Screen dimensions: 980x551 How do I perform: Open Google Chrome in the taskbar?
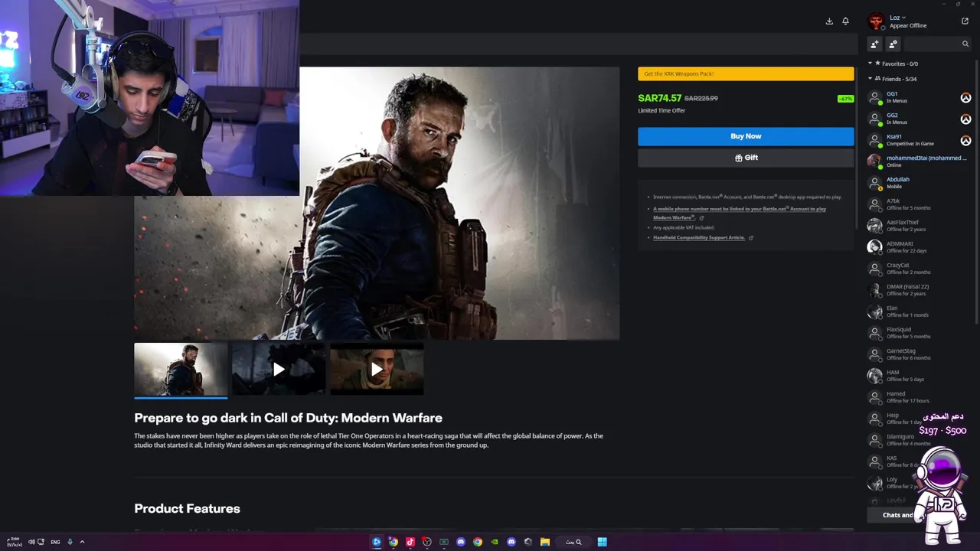(x=478, y=542)
